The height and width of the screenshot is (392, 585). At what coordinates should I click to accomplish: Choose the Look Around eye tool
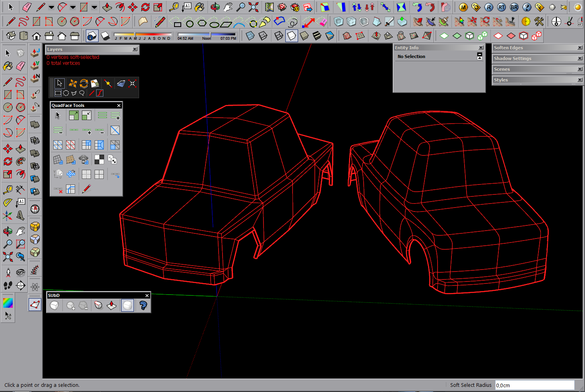pyautogui.click(x=20, y=273)
